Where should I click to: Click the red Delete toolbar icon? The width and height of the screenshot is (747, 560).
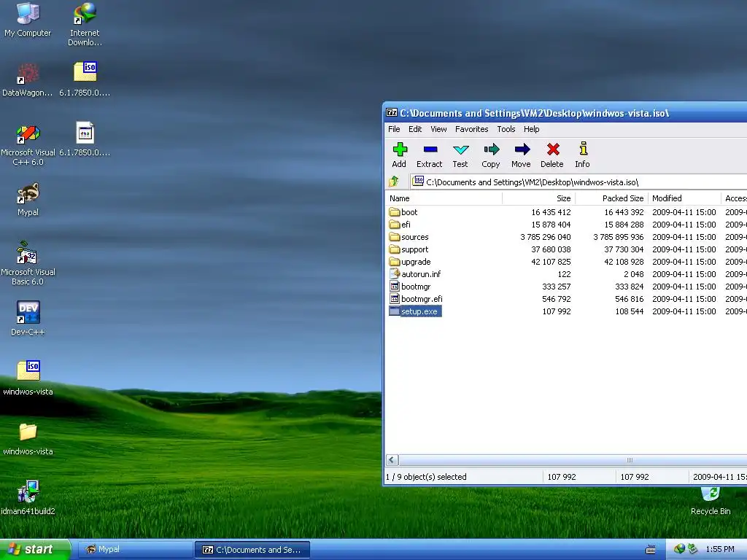tap(552, 155)
